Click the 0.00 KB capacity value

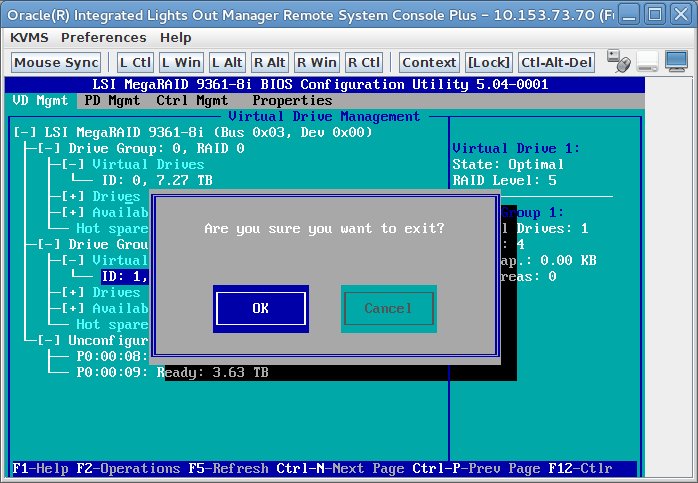click(568, 260)
